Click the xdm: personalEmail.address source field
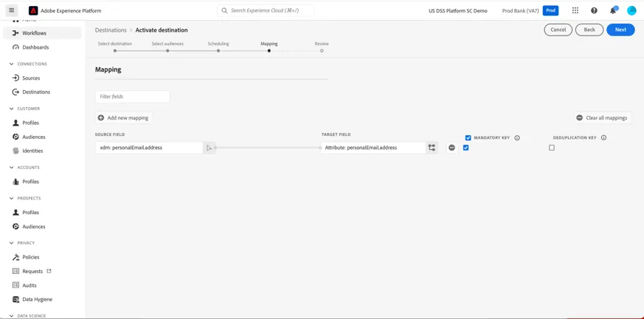 click(149, 148)
